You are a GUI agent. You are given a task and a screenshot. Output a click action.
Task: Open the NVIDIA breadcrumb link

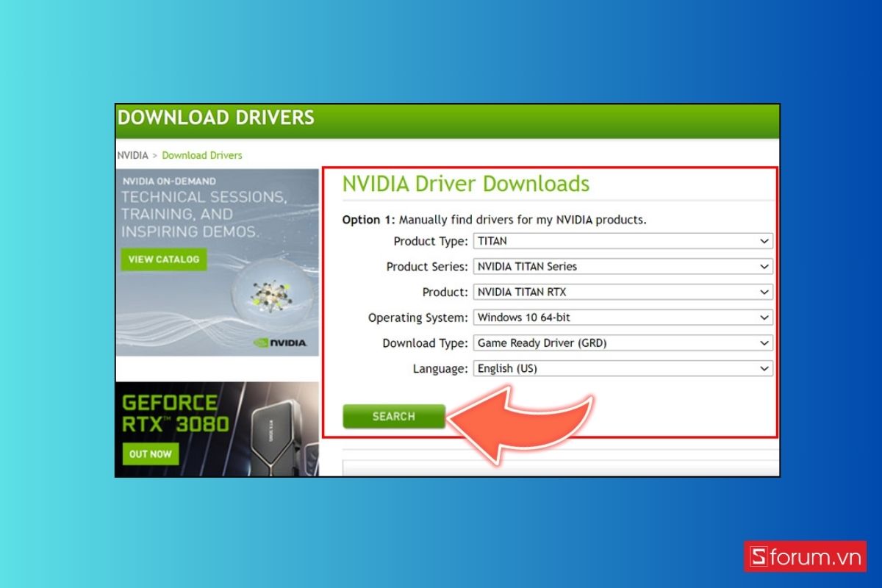click(x=133, y=155)
